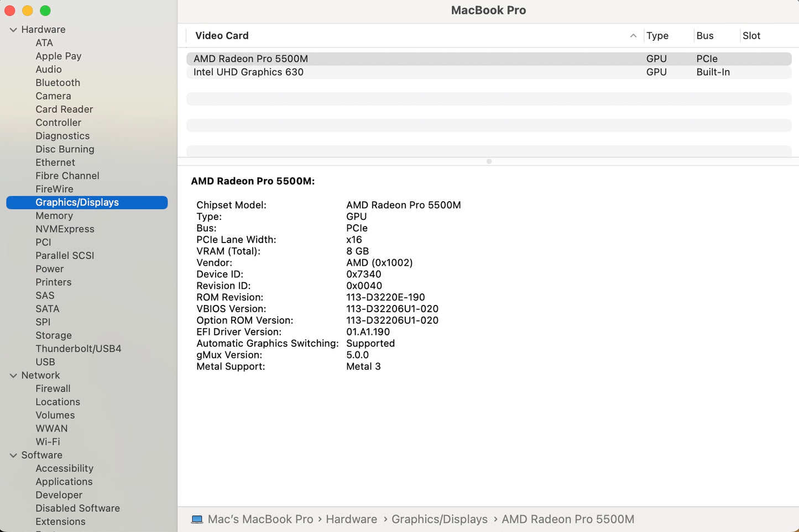Click the Graphics/Displays breadcrumb link
Viewport: 799px width, 532px height.
439,519
